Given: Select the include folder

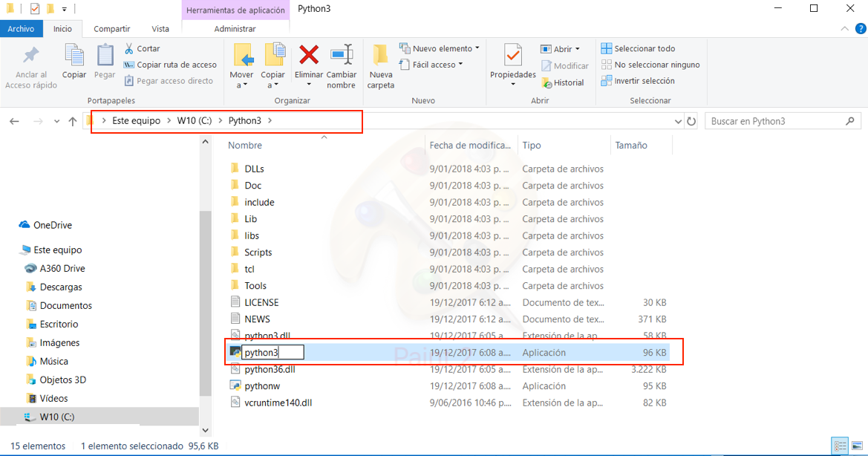Looking at the screenshot, I should coord(259,202).
